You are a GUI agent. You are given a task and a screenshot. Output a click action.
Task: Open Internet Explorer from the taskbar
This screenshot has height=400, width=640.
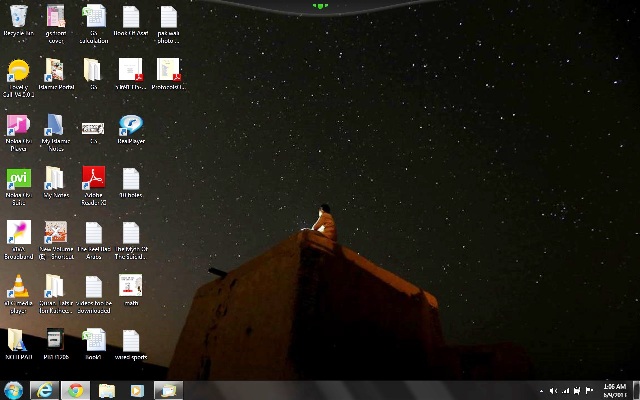[44, 390]
